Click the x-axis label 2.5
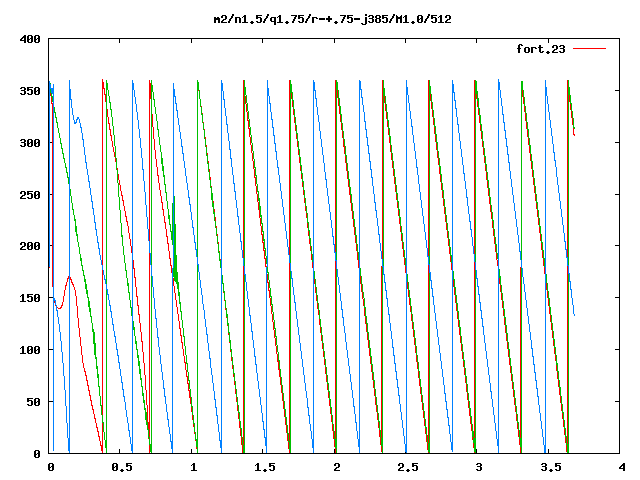This screenshot has height=480, width=640. coord(407,467)
